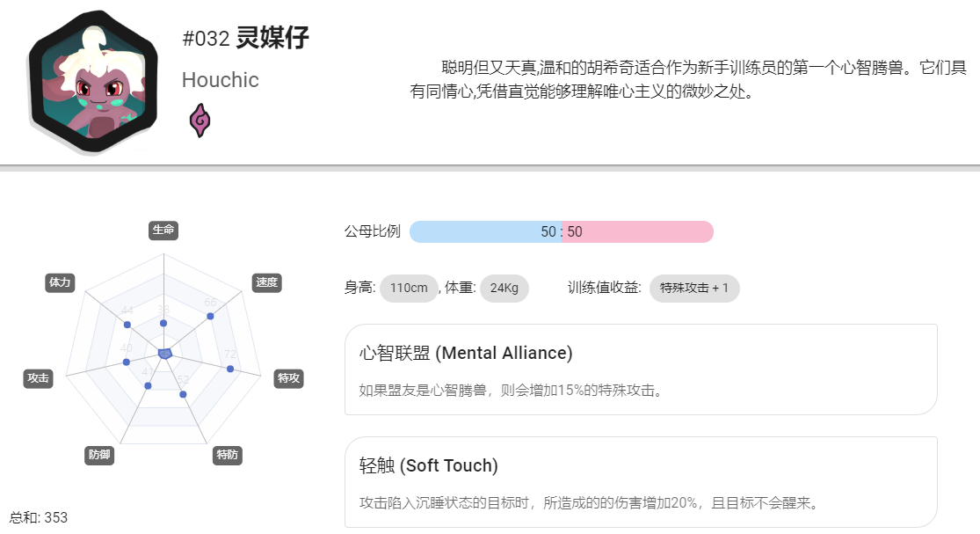The width and height of the screenshot is (980, 534).
Task: Select the 速度 label on radar chart
Action: click(266, 282)
